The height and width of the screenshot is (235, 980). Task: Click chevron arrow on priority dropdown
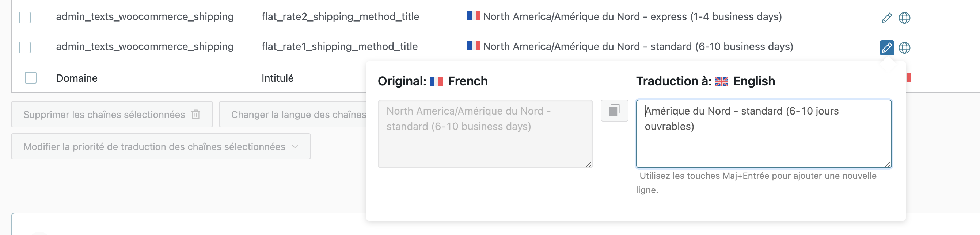(x=295, y=147)
